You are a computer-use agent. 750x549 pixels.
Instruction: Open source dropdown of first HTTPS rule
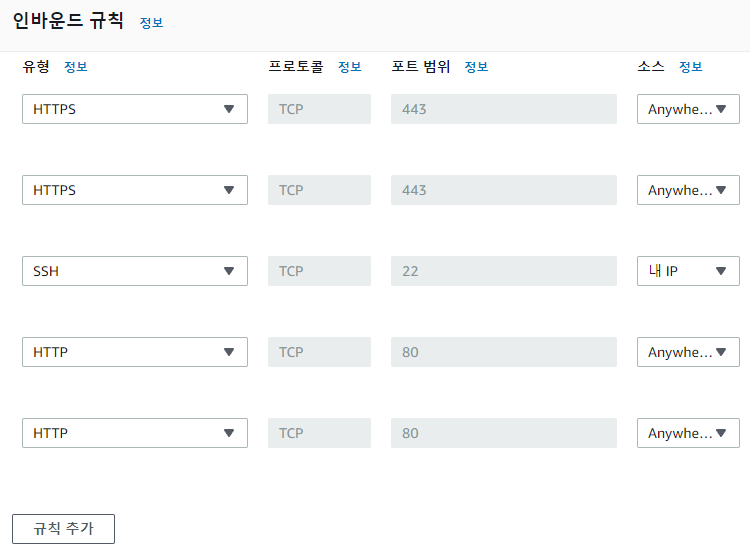tap(688, 109)
